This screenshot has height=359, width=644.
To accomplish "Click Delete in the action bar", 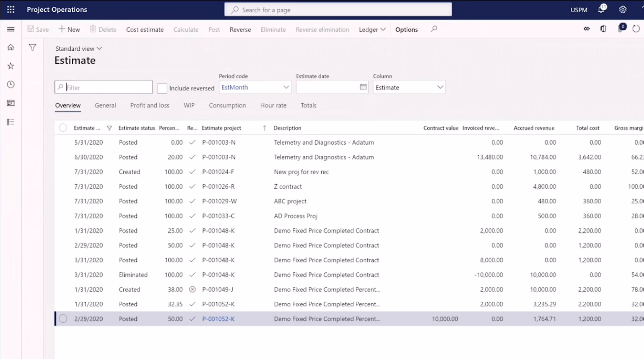I will 103,29.
